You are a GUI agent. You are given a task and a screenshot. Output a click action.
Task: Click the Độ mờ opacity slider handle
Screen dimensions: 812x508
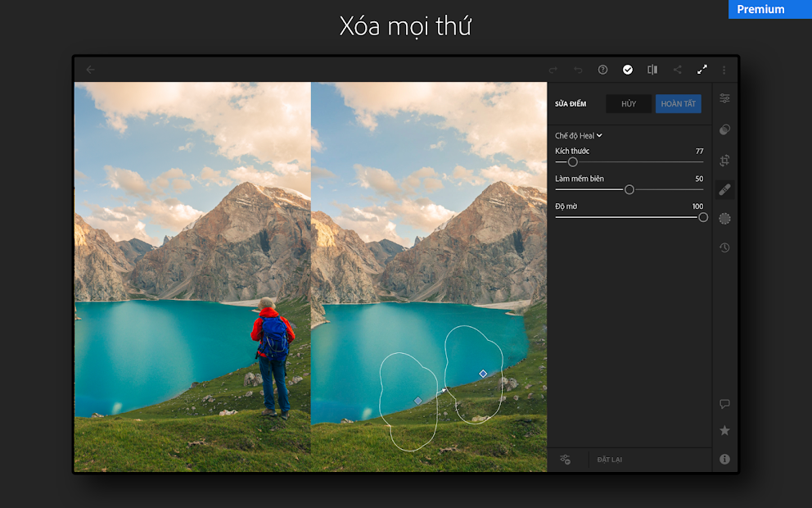pos(703,217)
